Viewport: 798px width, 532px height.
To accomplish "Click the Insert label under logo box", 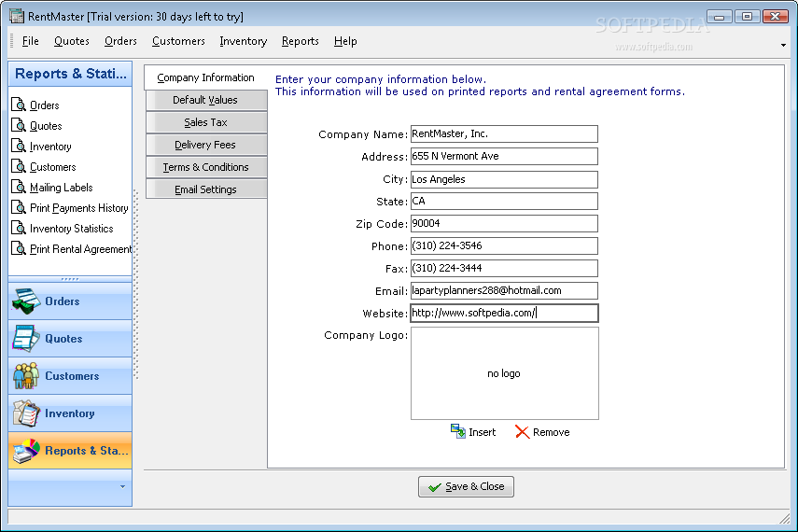I will (x=482, y=432).
